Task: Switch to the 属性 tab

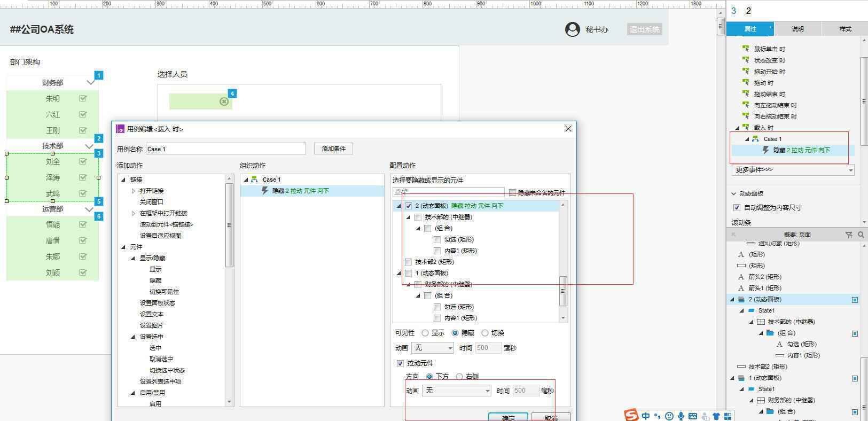Action: tap(750, 29)
